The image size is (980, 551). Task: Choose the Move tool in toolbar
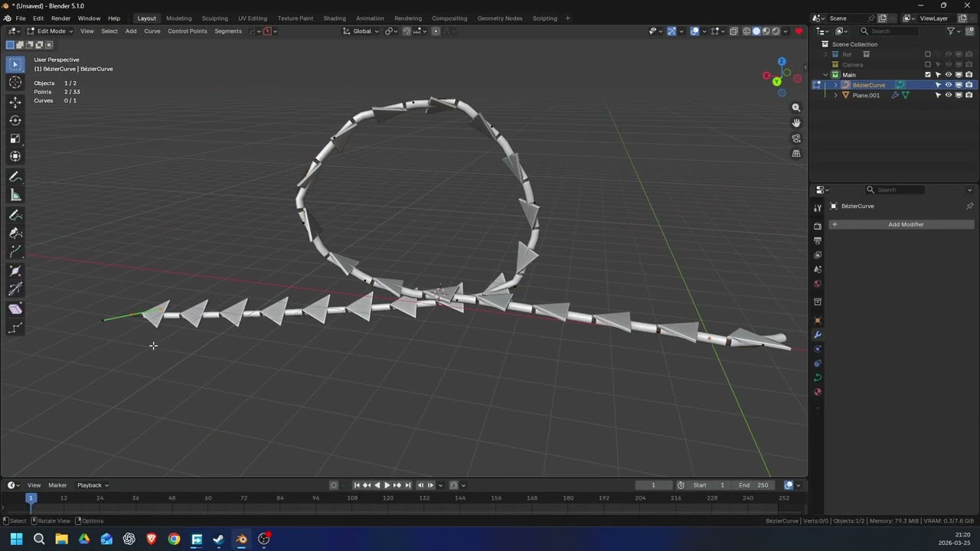point(15,102)
